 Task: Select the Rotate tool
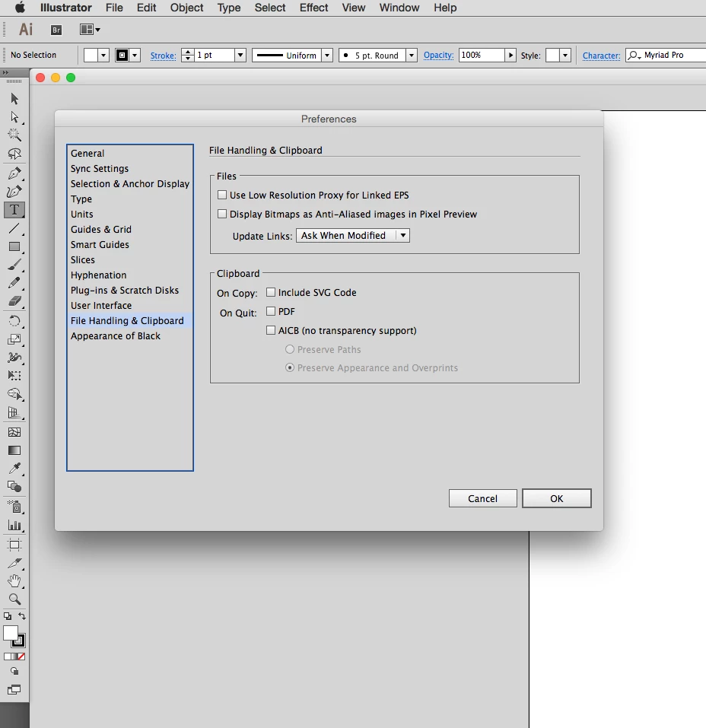(14, 321)
